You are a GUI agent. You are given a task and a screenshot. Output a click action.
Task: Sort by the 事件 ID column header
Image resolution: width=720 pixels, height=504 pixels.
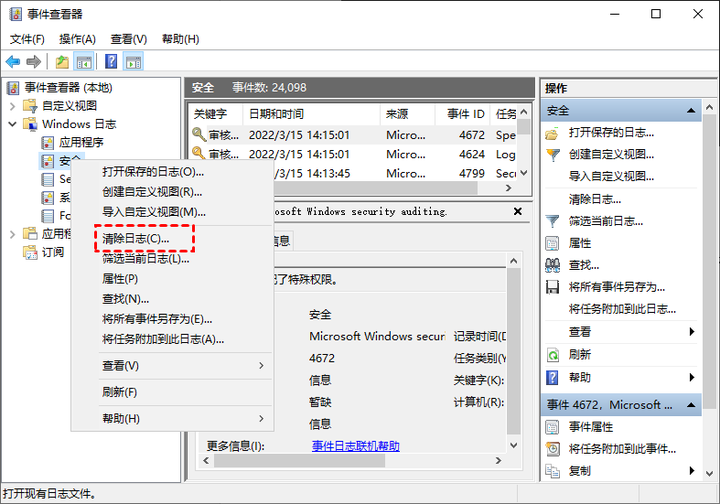coord(463,114)
